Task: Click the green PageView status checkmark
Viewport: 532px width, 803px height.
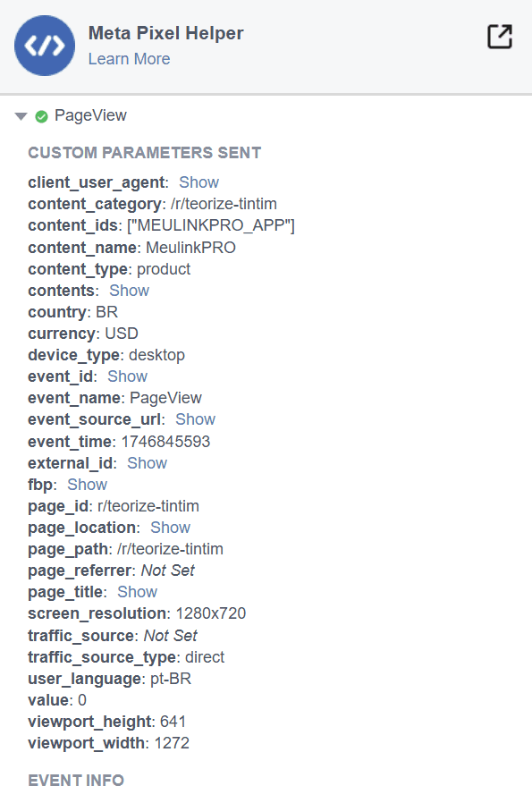Action: point(41,117)
